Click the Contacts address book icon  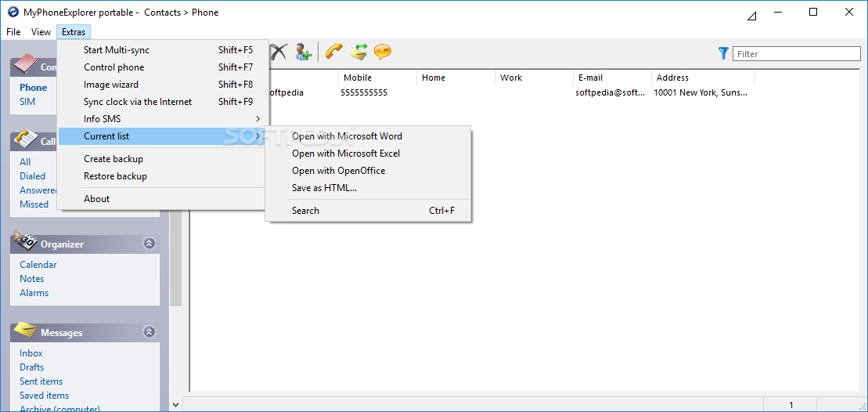pos(26,65)
